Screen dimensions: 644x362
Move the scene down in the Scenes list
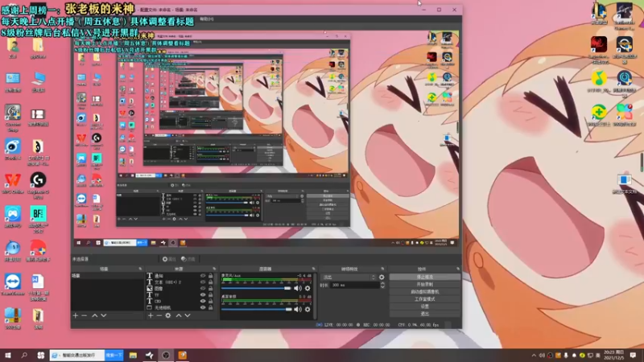[104, 315]
